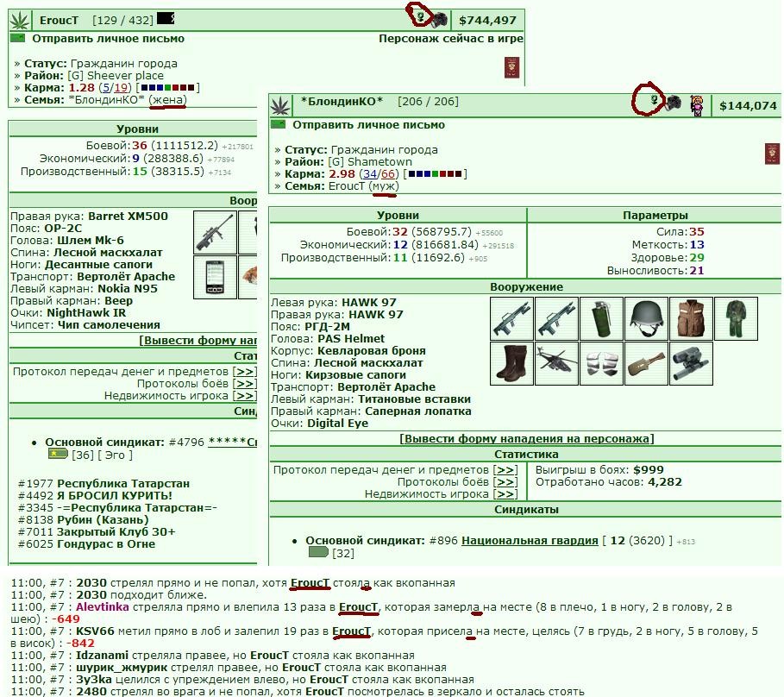Viewport: 784px width, 697px height.
Task: Open ErоucT's money and item transfer protocol
Action: (245, 372)
